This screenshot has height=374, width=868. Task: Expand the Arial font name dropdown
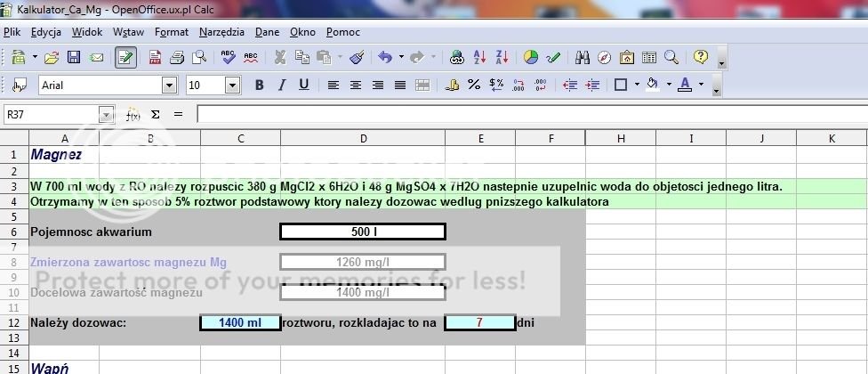click(169, 85)
